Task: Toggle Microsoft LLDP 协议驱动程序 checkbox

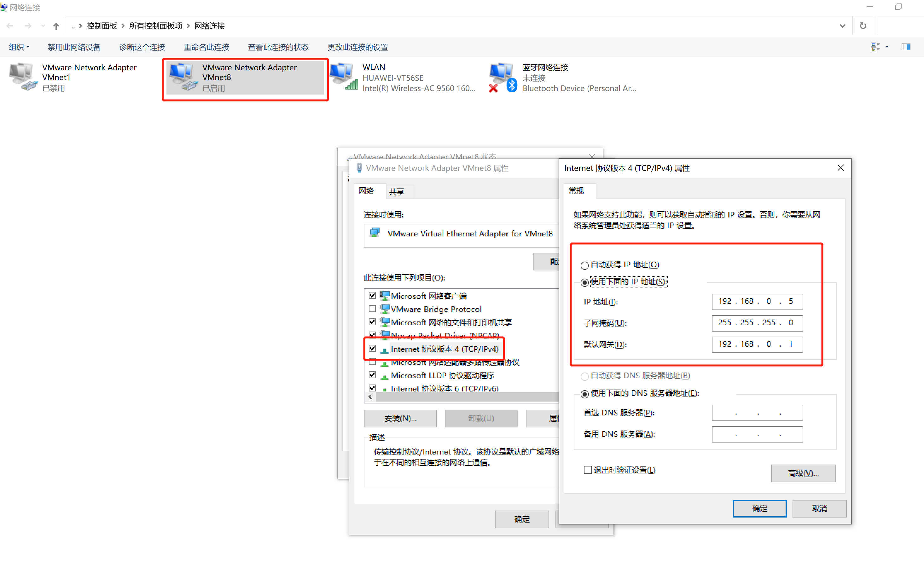Action: [x=372, y=375]
